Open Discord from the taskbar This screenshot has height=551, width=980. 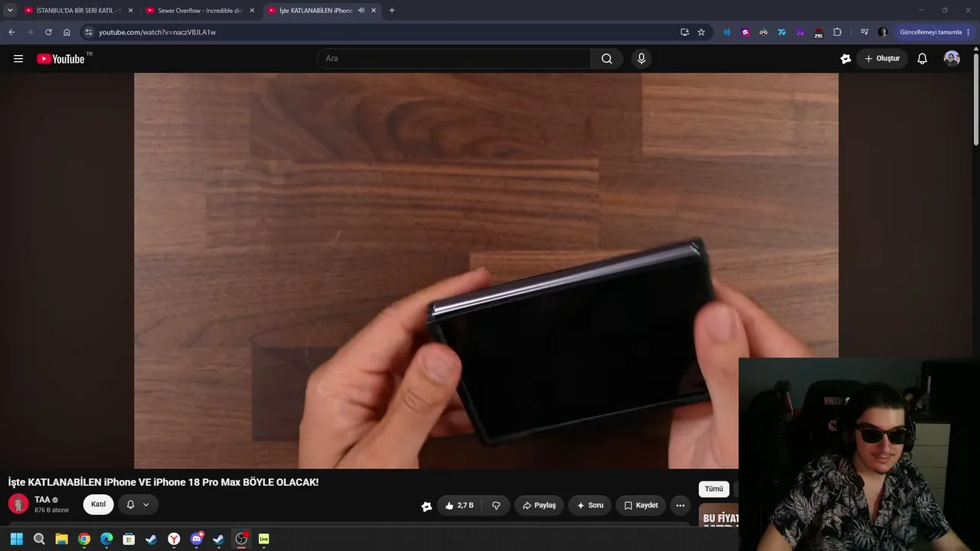(197, 539)
